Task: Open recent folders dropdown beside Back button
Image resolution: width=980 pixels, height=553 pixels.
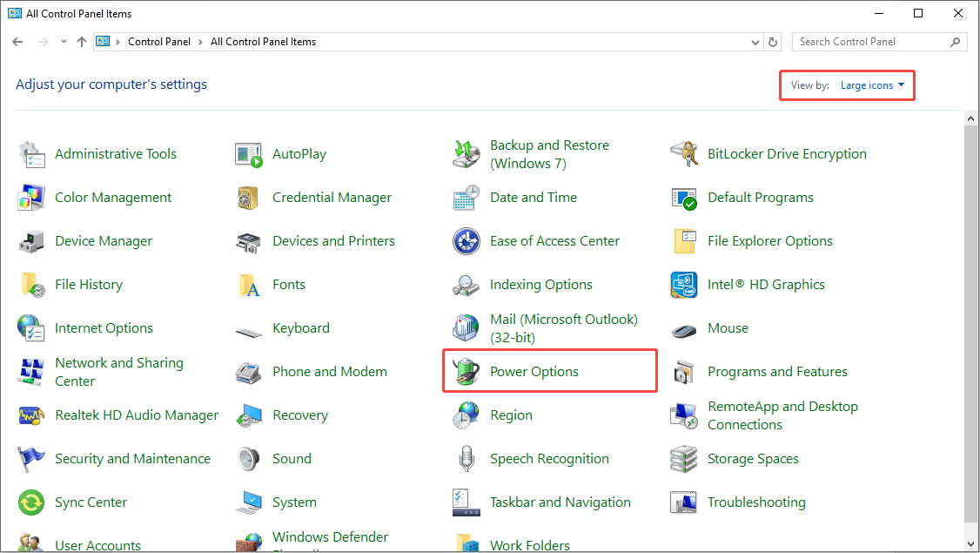Action: [x=63, y=41]
